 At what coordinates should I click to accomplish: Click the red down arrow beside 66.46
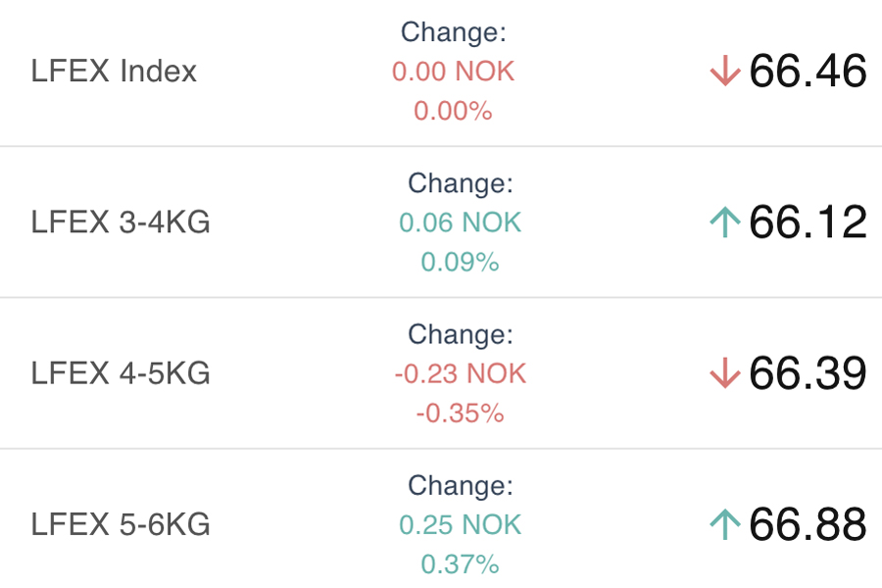click(x=725, y=71)
